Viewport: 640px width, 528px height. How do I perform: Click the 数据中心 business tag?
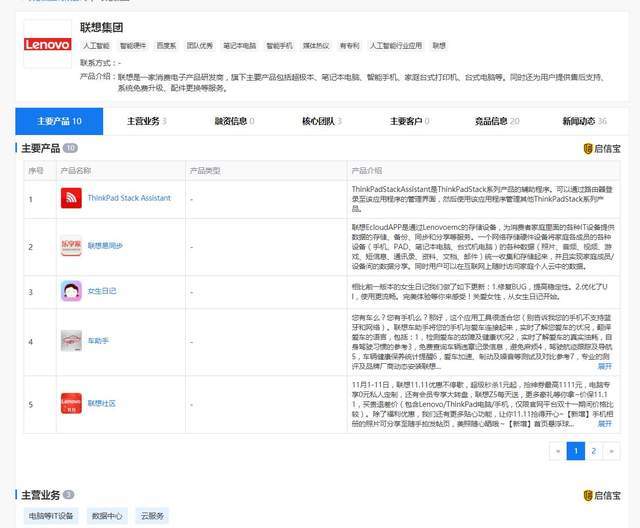click(107, 516)
